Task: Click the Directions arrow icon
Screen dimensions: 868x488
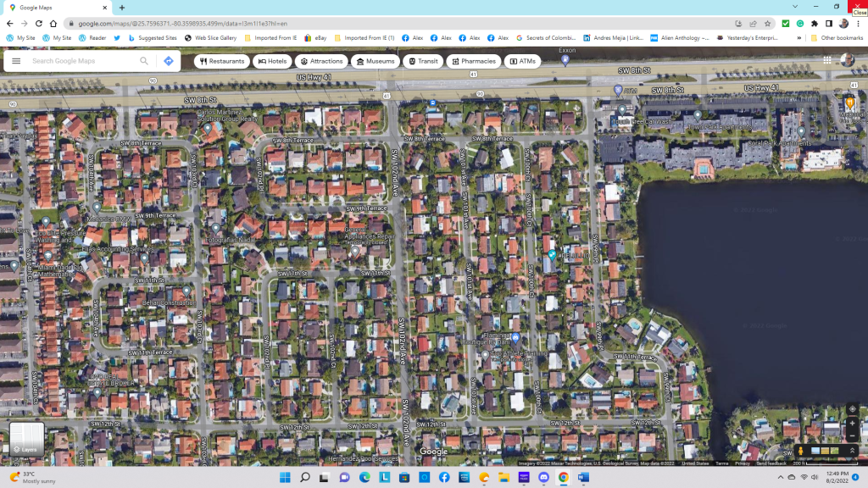Action: [x=169, y=61]
